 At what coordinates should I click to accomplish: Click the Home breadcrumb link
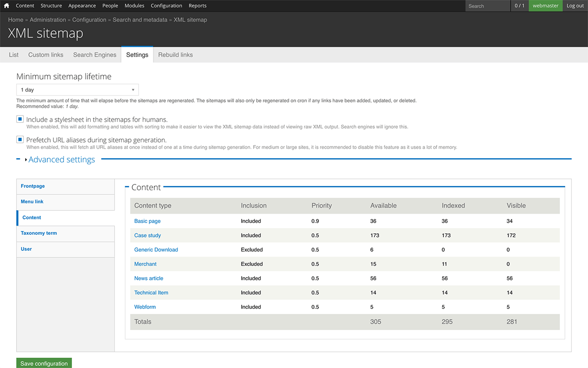[x=15, y=20]
